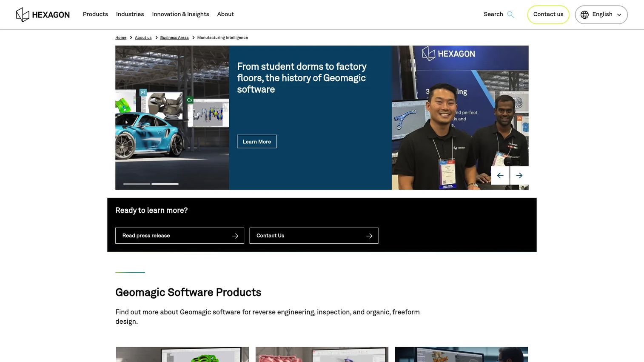Click the photo of two men at booth
Image resolution: width=644 pixels, height=362 pixels.
tap(460, 117)
